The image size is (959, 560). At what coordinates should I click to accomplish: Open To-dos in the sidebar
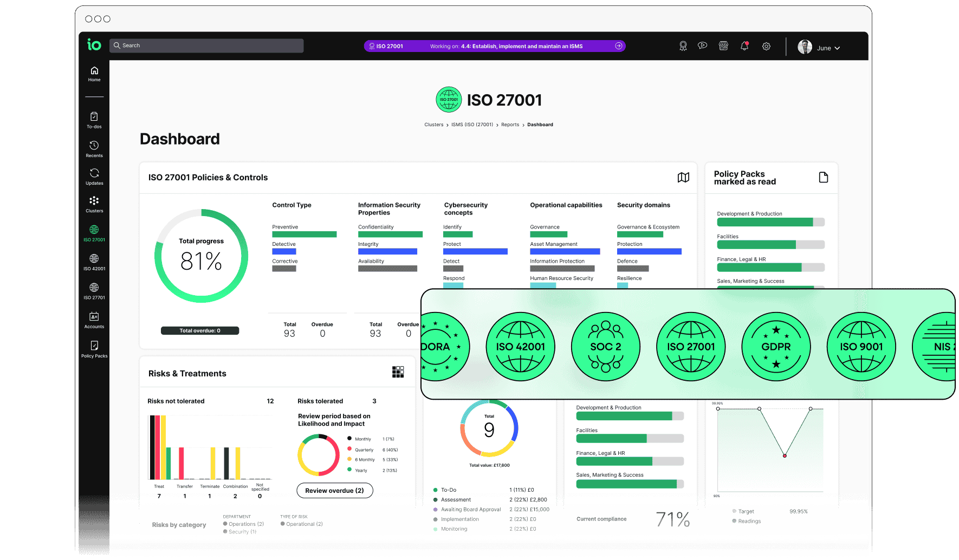coord(94,120)
